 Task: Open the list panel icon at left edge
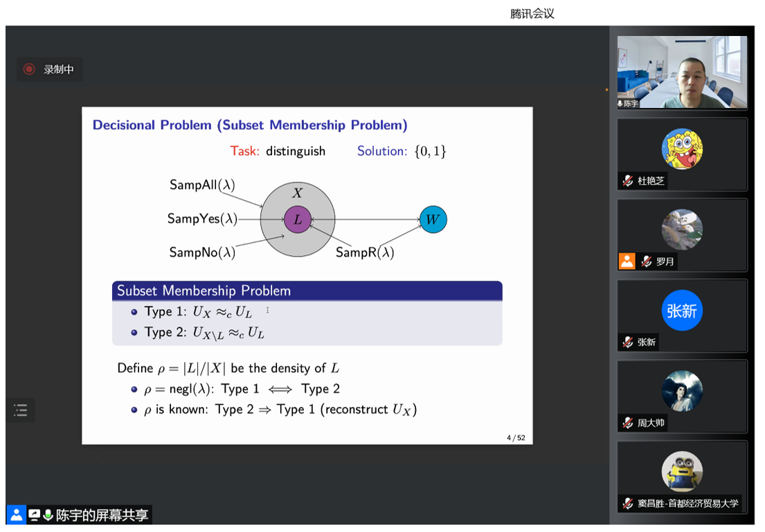pos(20,410)
